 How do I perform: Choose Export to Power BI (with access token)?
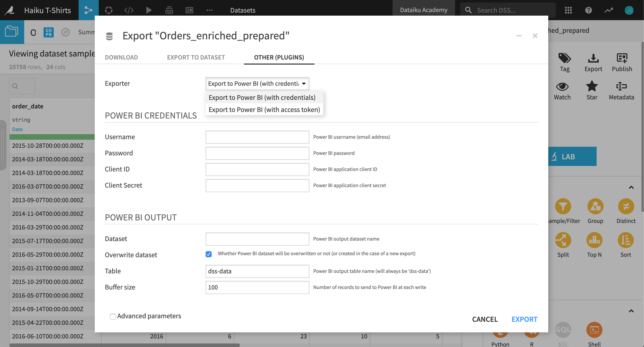(264, 109)
